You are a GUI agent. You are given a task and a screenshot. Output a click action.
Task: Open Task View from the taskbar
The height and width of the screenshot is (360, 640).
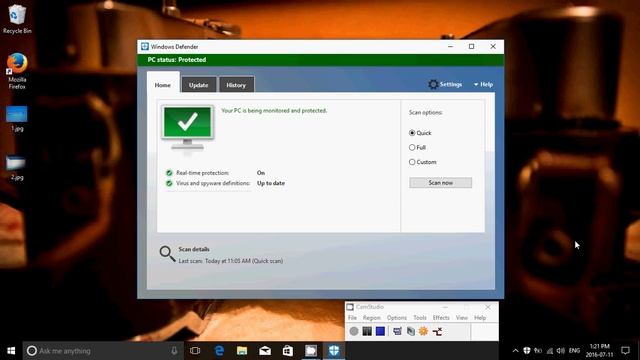coord(195,351)
